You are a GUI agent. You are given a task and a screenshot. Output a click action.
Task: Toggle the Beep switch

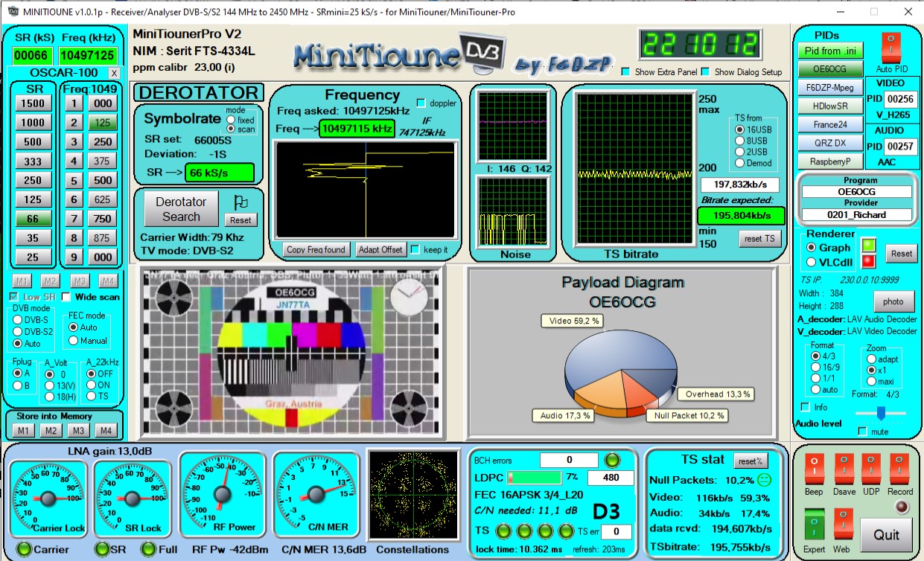point(814,469)
